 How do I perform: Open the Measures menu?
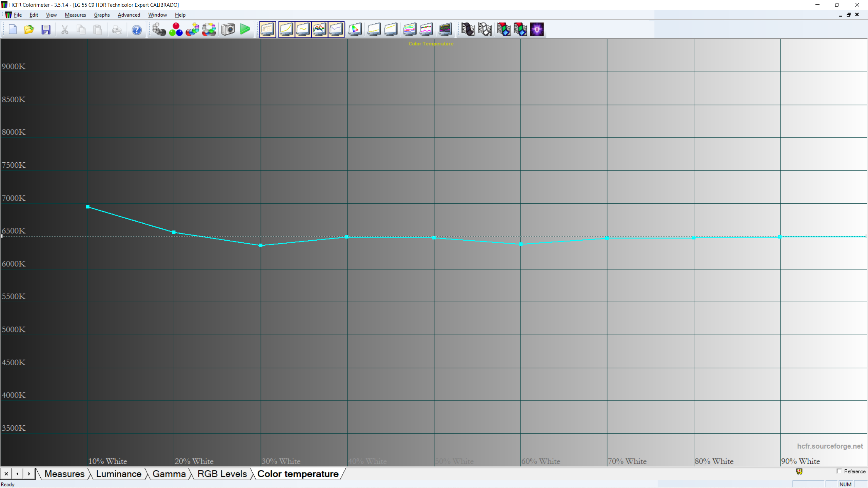pyautogui.click(x=75, y=15)
